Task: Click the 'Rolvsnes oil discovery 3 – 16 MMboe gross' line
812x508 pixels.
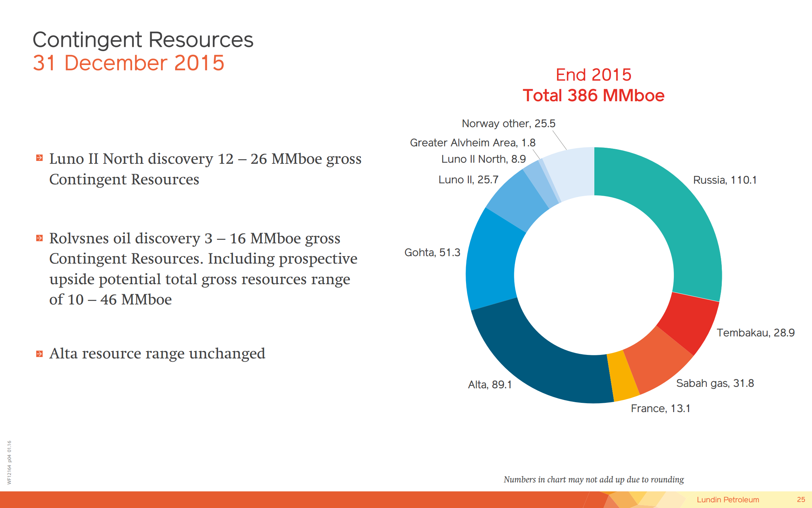Action: (x=195, y=239)
